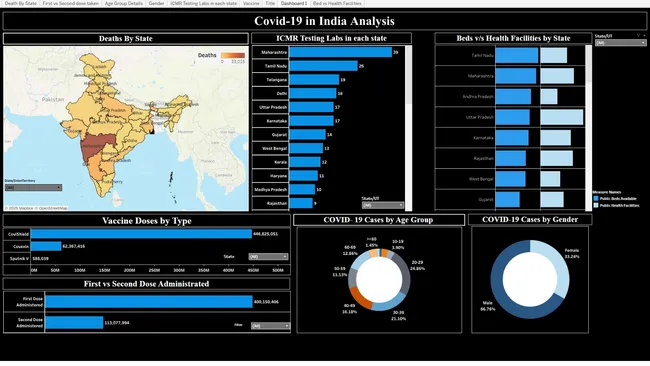Select the Gujarat testing labs bar

(307, 134)
